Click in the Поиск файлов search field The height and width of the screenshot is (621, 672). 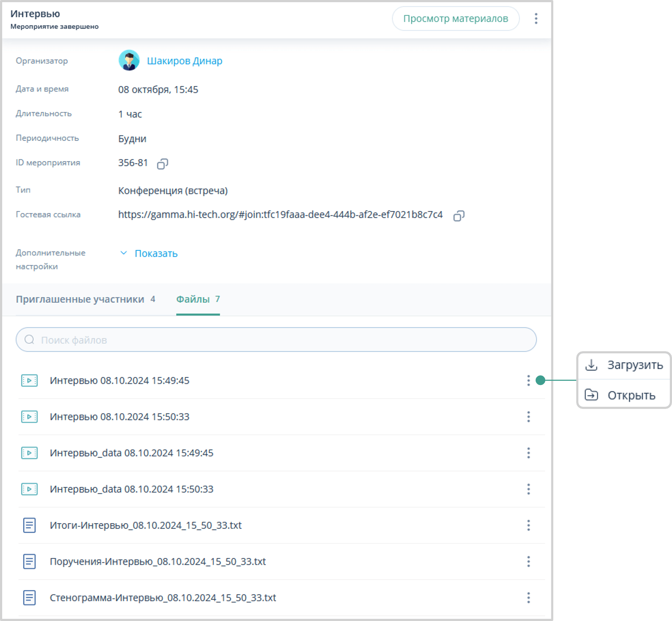point(276,340)
